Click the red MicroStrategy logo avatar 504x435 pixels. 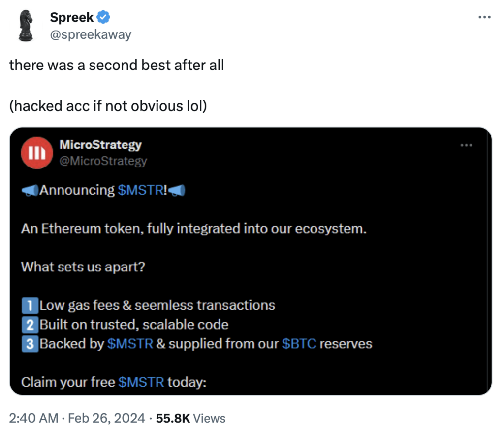37,153
